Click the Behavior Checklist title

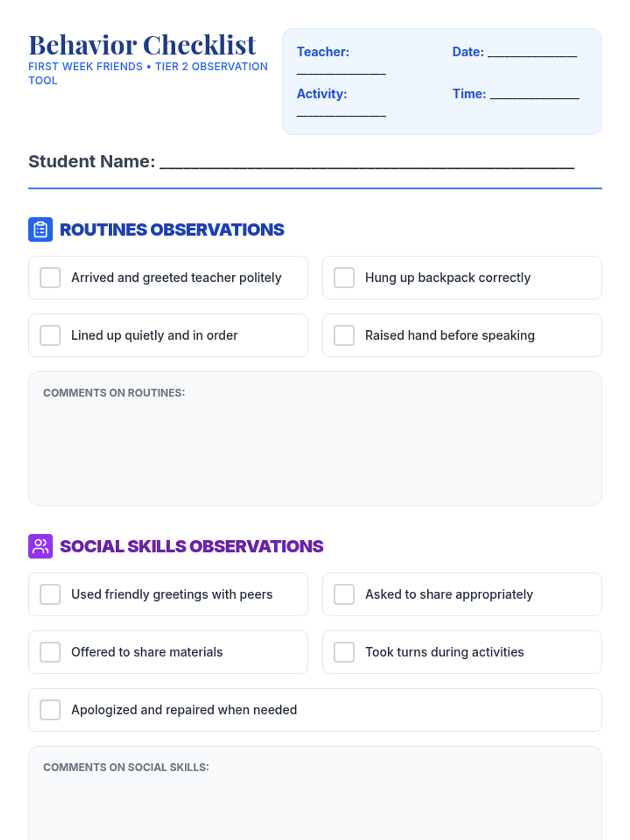tap(142, 45)
